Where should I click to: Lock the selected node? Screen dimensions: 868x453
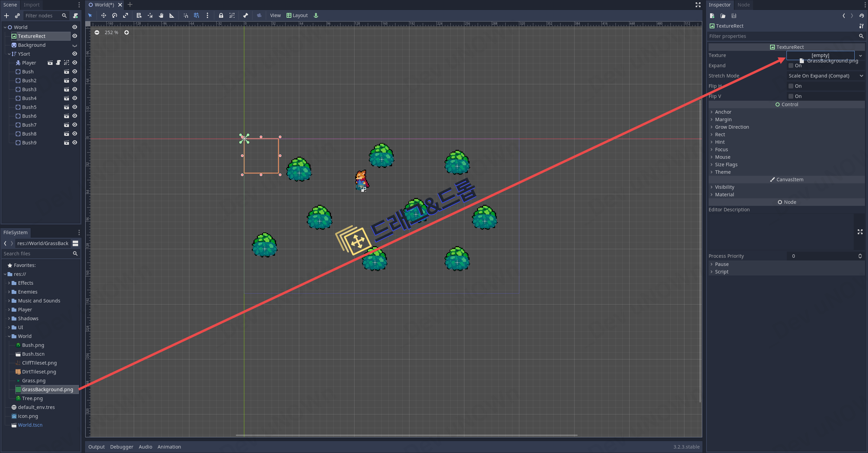[x=221, y=15]
